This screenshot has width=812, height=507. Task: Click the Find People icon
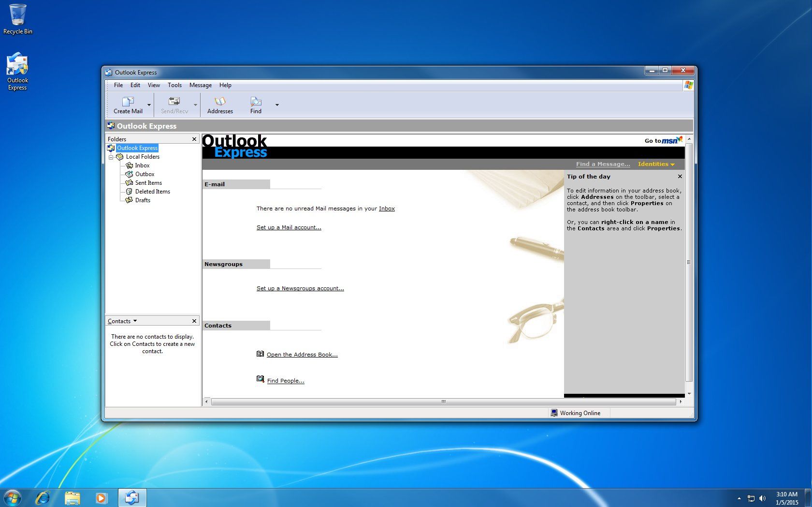(x=261, y=379)
